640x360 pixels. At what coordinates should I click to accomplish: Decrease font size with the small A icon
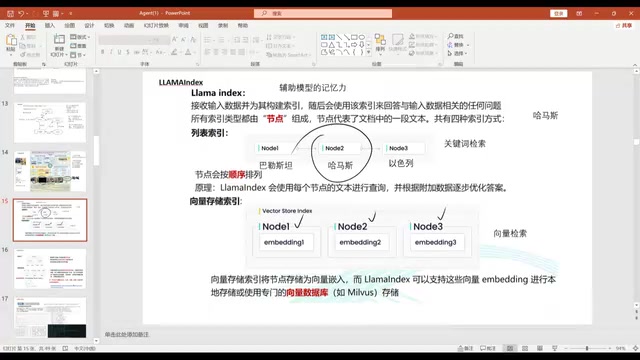point(183,40)
